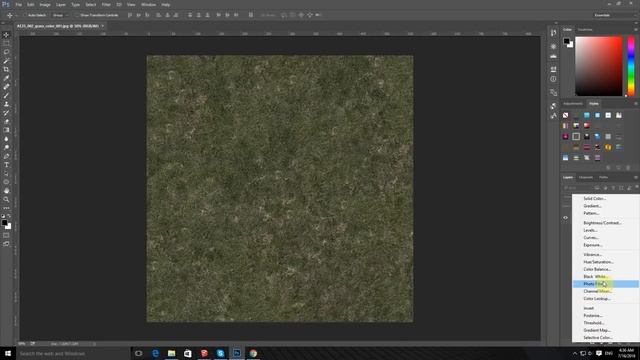Viewport: 640px width, 360px height.
Task: Open the Image menu
Action: pyautogui.click(x=45, y=4)
